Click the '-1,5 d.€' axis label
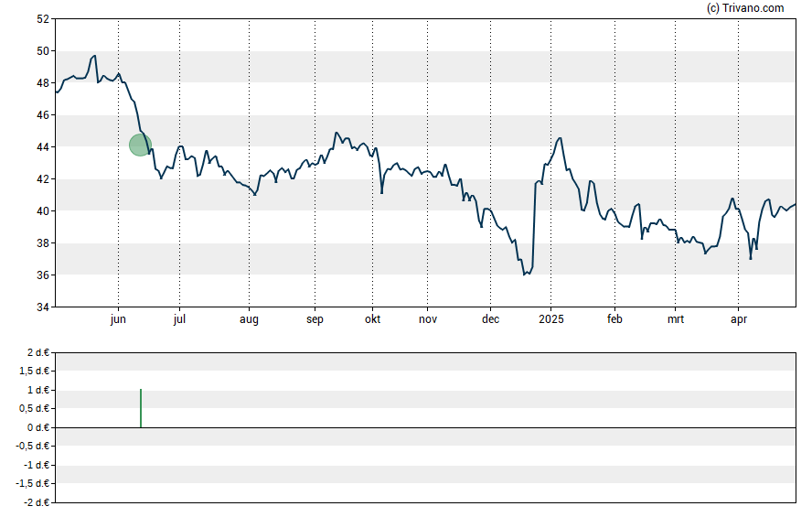This screenshot has height=517, width=812. pyautogui.click(x=33, y=483)
